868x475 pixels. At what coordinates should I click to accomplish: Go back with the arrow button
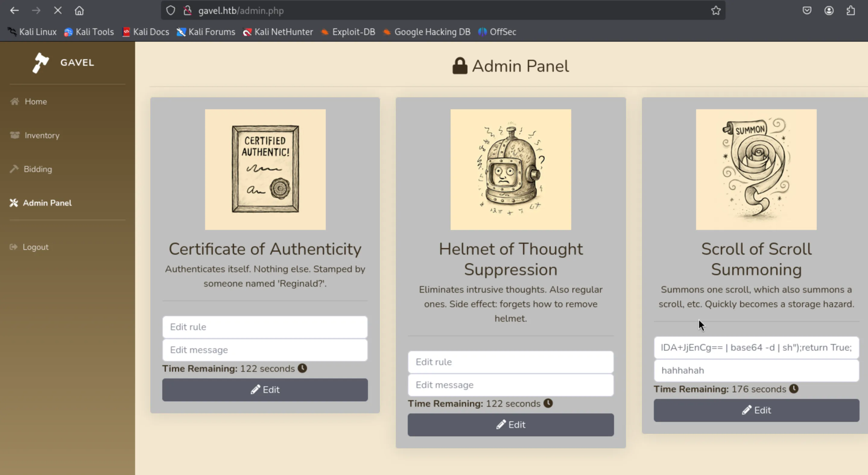pos(14,11)
